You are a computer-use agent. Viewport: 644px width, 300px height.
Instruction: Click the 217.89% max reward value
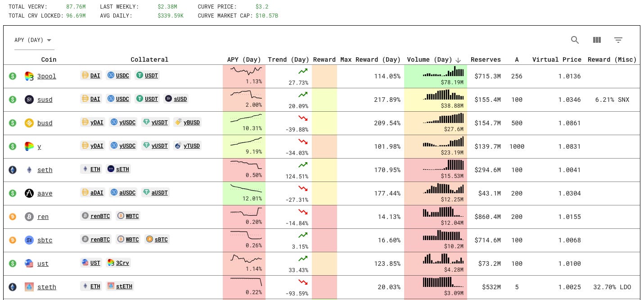pyautogui.click(x=387, y=100)
